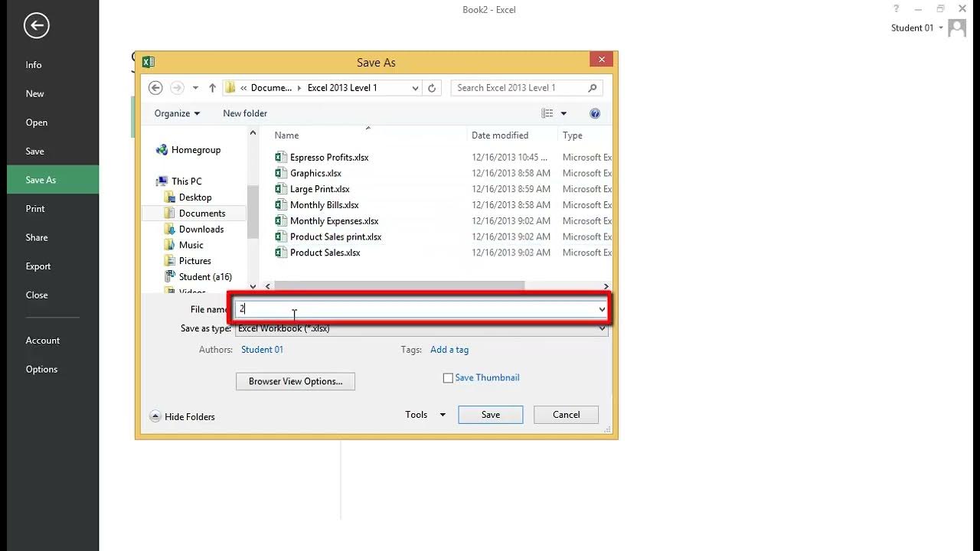Collapse the pane with Hide Folders
The image size is (980, 551).
[182, 416]
